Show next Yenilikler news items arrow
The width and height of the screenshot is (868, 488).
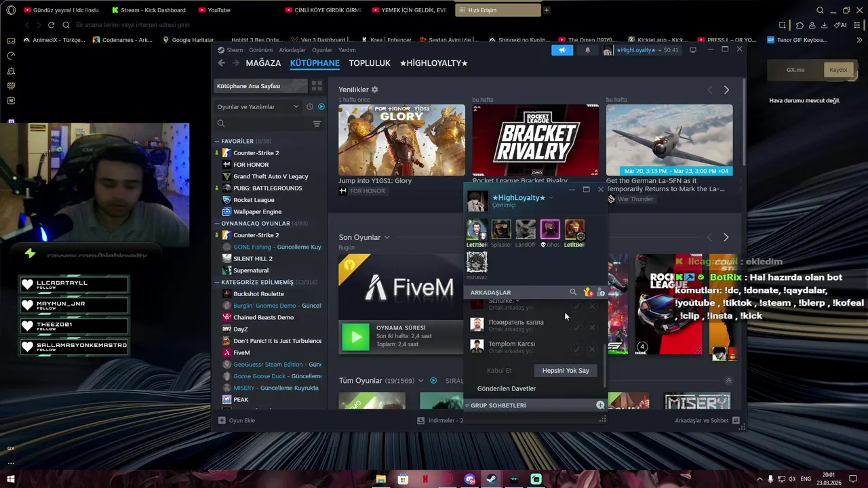(726, 90)
